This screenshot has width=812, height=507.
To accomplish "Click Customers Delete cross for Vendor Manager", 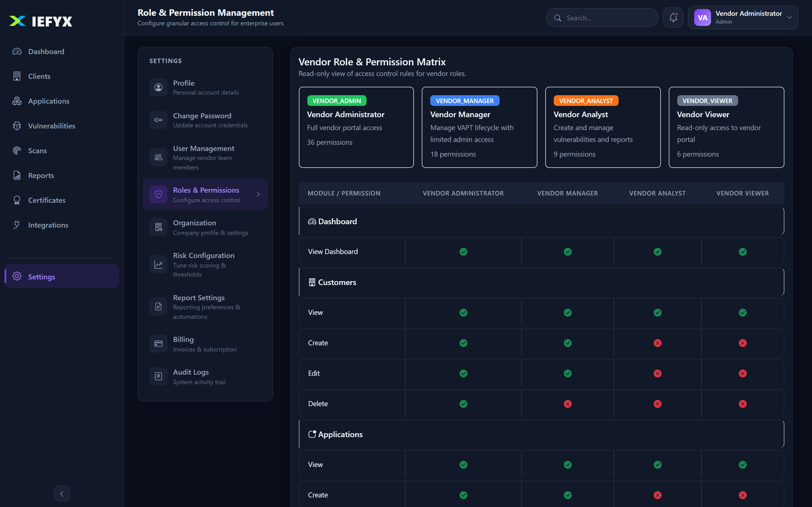I will (568, 404).
